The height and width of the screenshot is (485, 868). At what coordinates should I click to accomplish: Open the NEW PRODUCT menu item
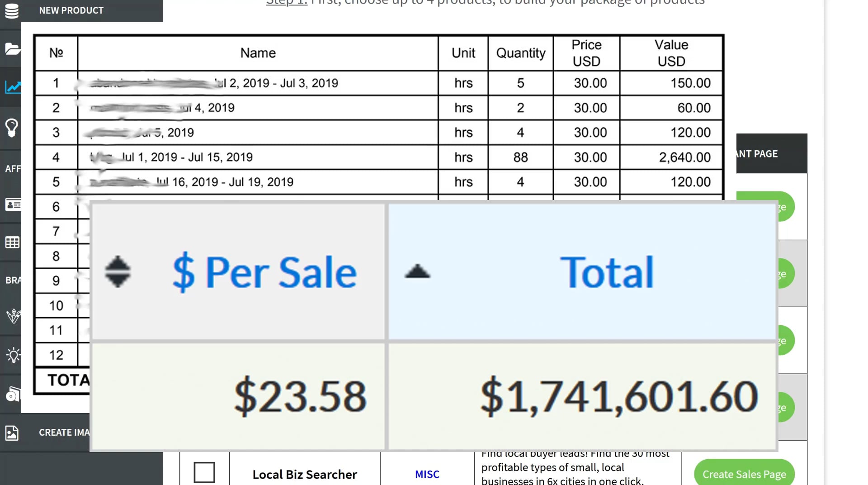pos(71,10)
